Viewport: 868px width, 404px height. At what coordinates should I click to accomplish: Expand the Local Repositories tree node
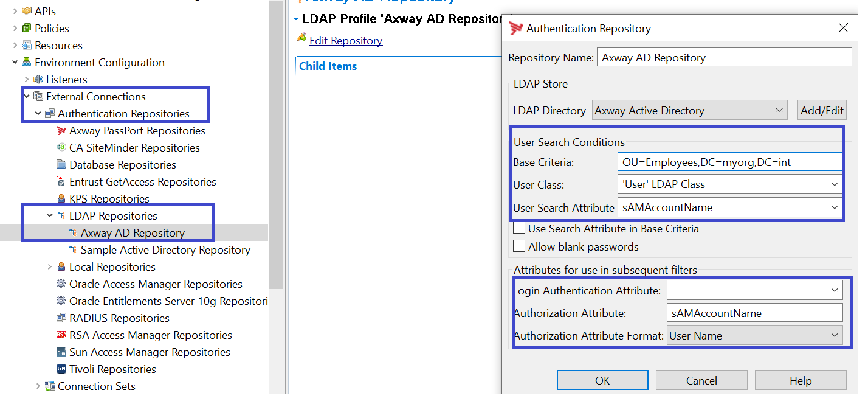[50, 267]
